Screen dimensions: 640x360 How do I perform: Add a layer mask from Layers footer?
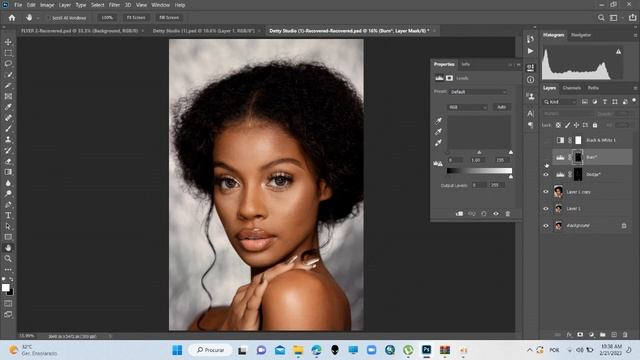[580, 335]
